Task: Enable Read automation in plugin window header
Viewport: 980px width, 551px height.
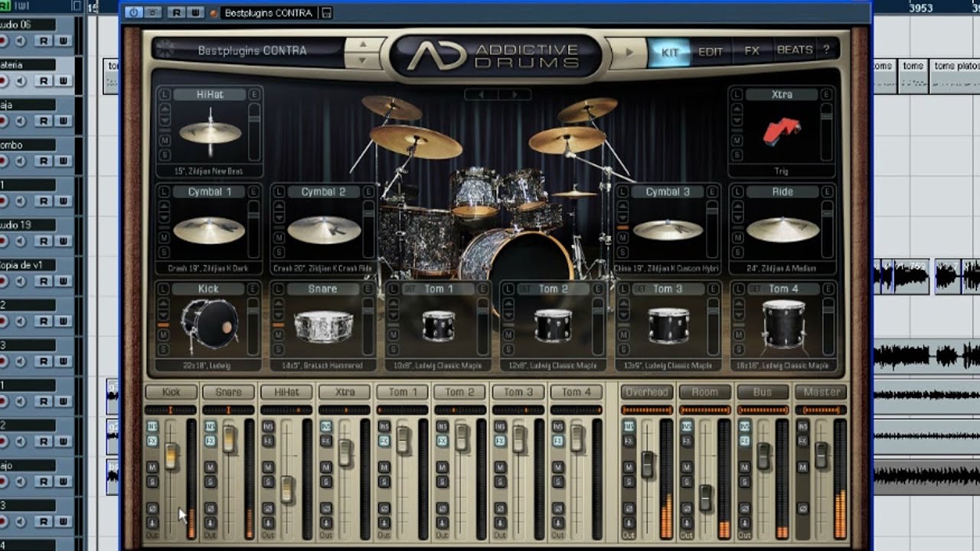Action: pos(177,13)
